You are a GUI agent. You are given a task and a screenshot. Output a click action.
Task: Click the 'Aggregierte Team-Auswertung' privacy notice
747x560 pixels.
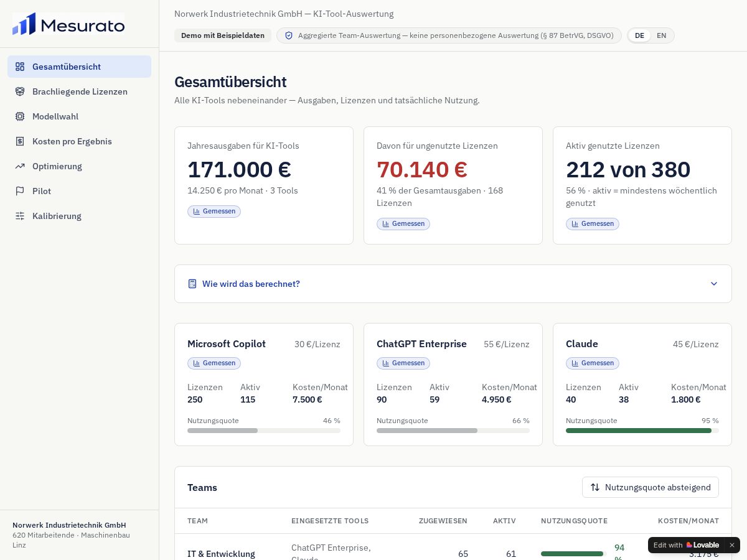pos(449,35)
